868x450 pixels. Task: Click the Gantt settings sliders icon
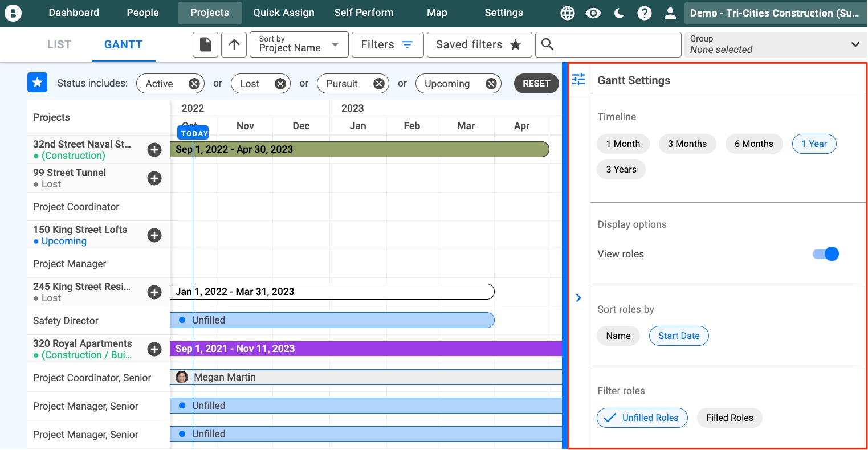tap(578, 80)
